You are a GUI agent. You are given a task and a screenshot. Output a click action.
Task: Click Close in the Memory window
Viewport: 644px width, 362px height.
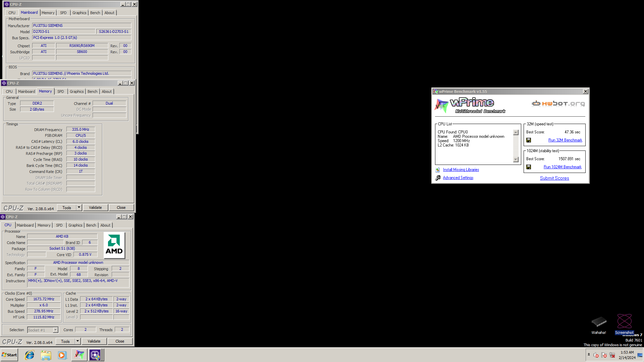click(121, 207)
